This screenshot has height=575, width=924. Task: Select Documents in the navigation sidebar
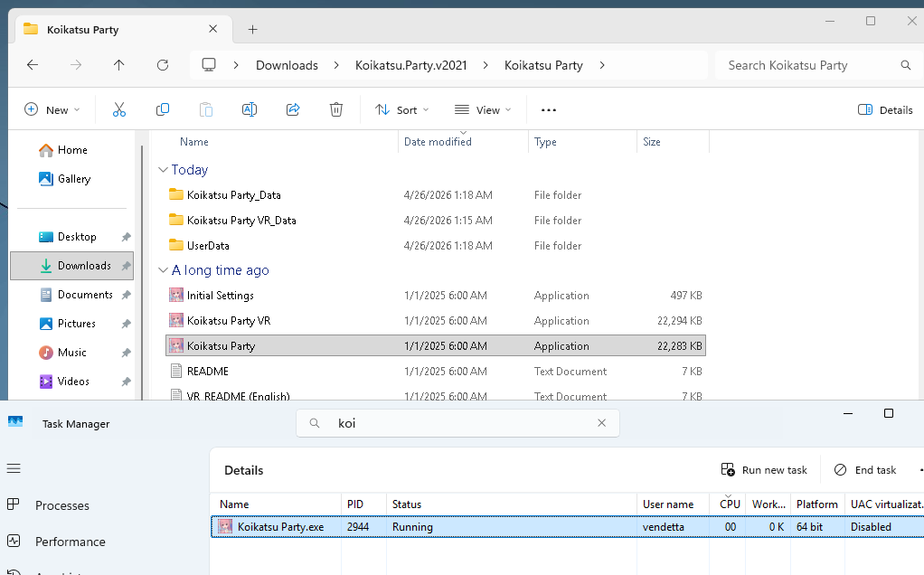(85, 295)
